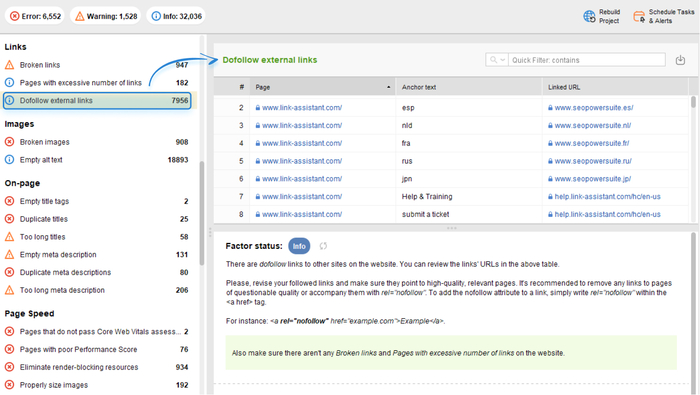
Task: Click the 'esp' anchor text cell
Action: tap(469, 108)
